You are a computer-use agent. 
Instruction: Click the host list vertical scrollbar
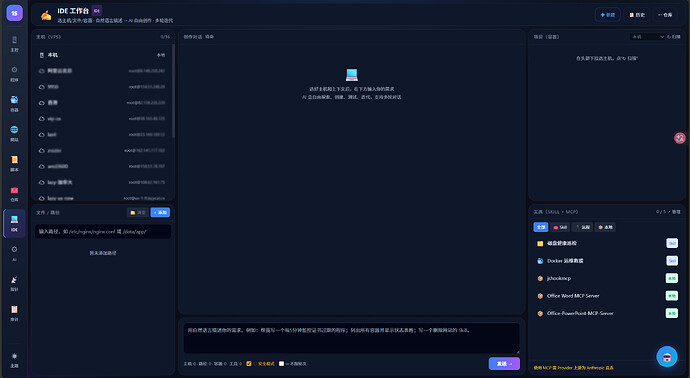[173, 90]
